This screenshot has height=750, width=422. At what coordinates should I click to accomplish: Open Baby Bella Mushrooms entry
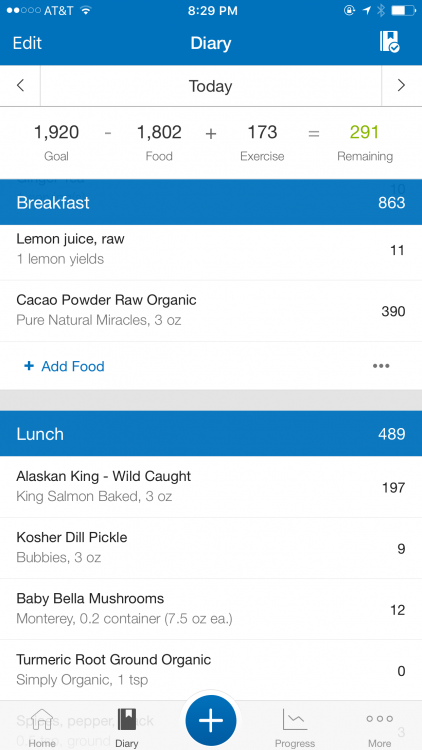pyautogui.click(x=211, y=609)
